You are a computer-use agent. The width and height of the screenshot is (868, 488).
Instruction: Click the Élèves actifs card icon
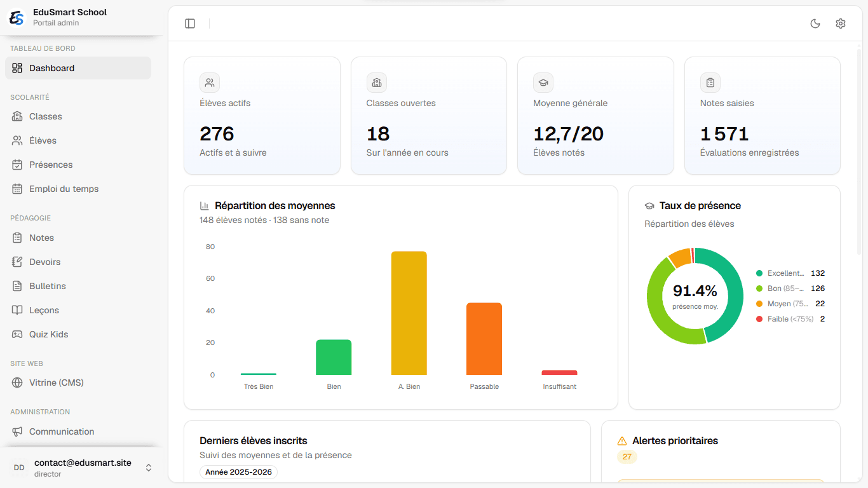pyautogui.click(x=210, y=83)
